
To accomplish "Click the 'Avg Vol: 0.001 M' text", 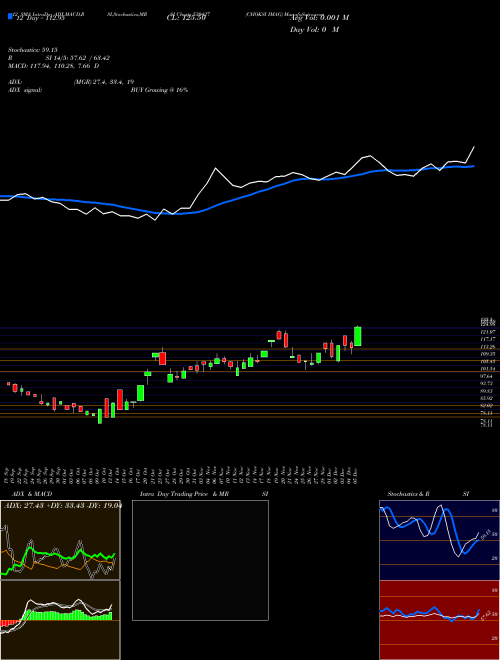I will tap(319, 18).
